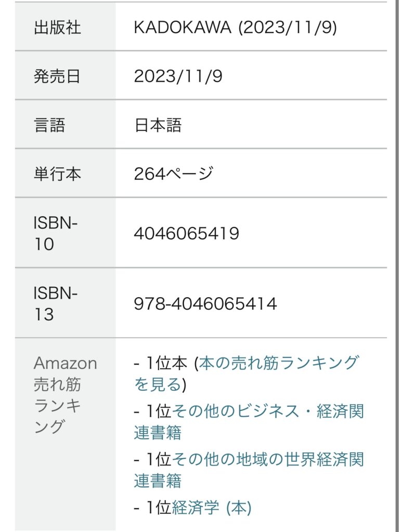Click the KADOKAWA publisher name

coord(182,27)
